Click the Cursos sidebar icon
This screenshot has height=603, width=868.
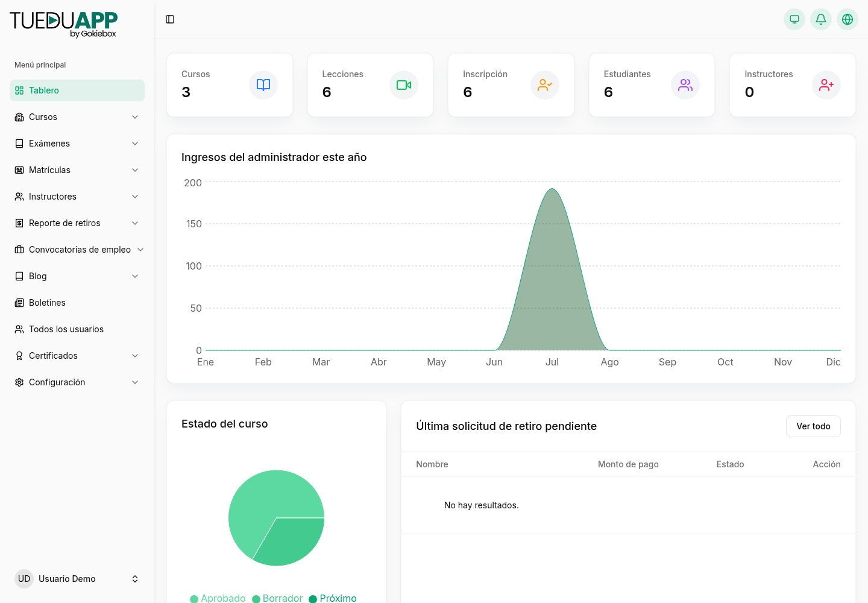[x=19, y=117]
